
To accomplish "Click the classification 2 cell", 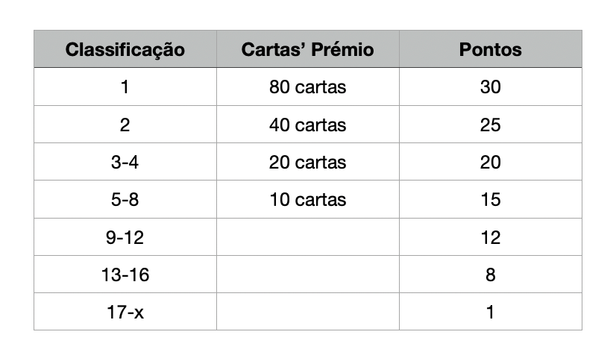I will coord(125,125).
